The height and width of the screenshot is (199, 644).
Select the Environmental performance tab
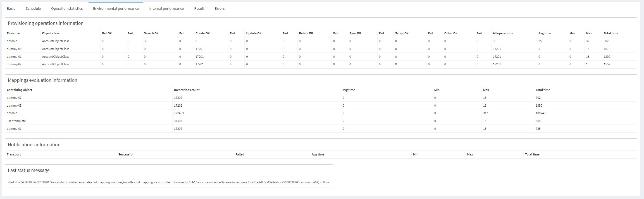[116, 8]
